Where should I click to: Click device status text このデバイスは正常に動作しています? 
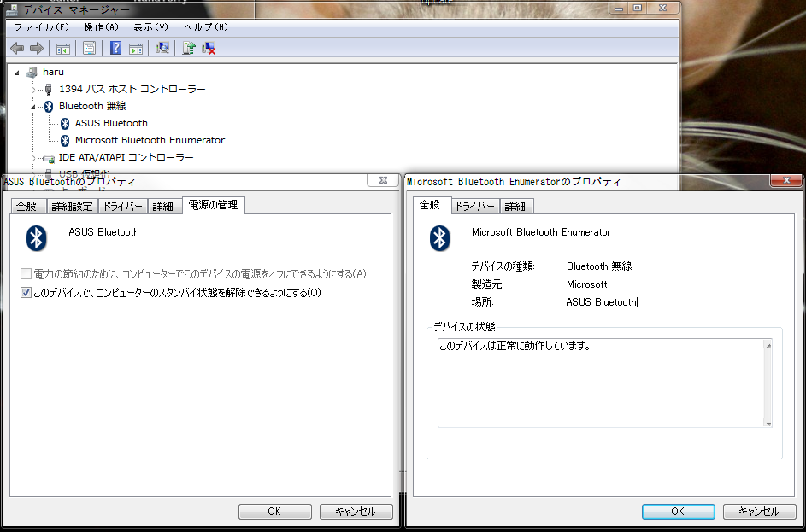pos(514,346)
